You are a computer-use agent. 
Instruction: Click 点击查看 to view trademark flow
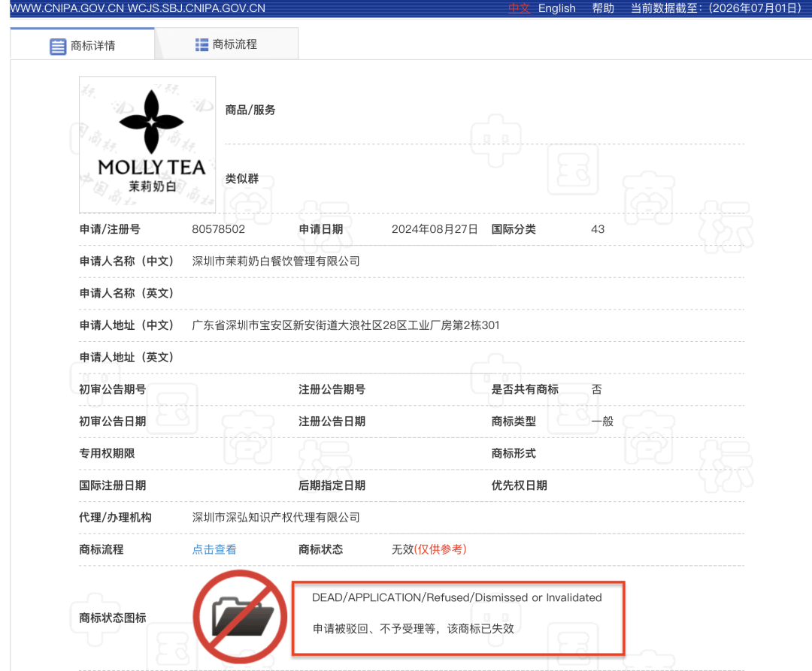coord(214,549)
